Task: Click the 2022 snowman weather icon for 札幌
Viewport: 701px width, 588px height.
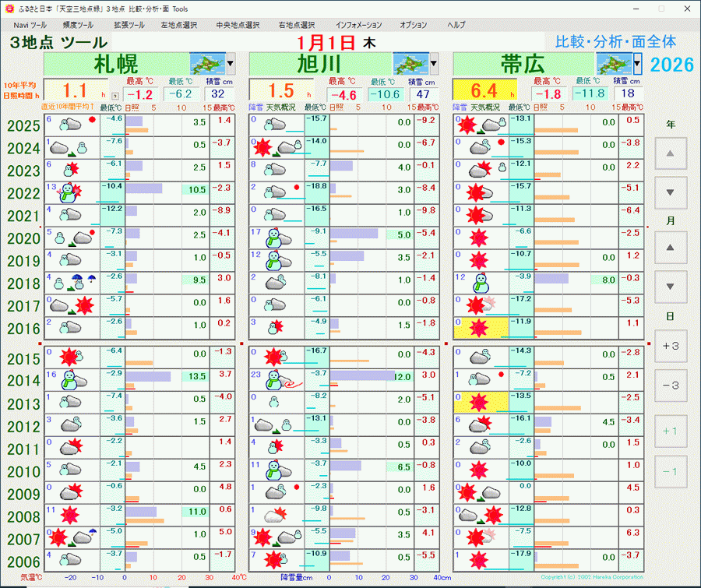Action: [70, 192]
